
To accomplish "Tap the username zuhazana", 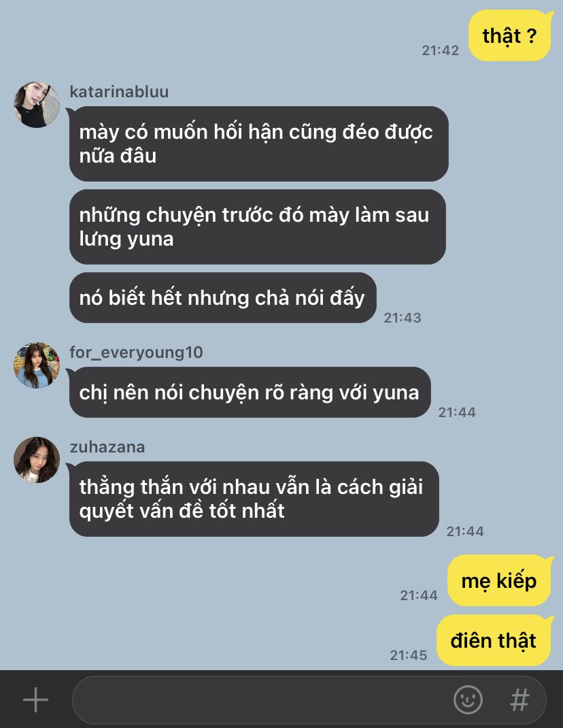I will 107,446.
